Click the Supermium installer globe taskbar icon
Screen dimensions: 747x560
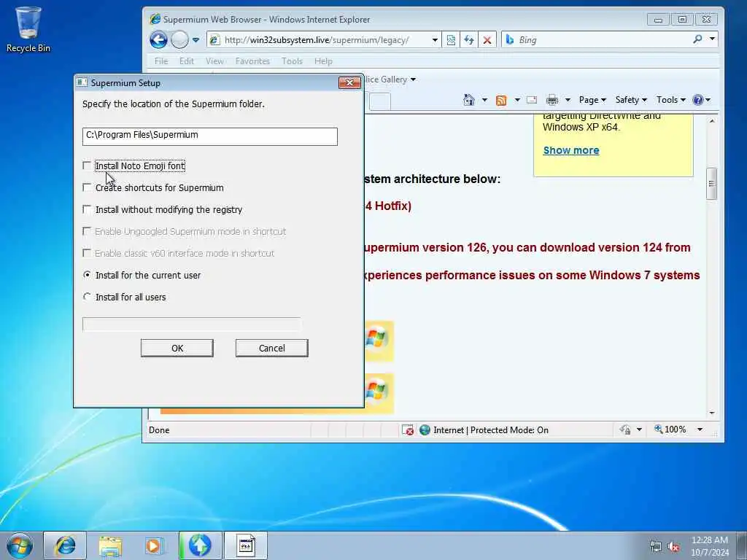200,545
